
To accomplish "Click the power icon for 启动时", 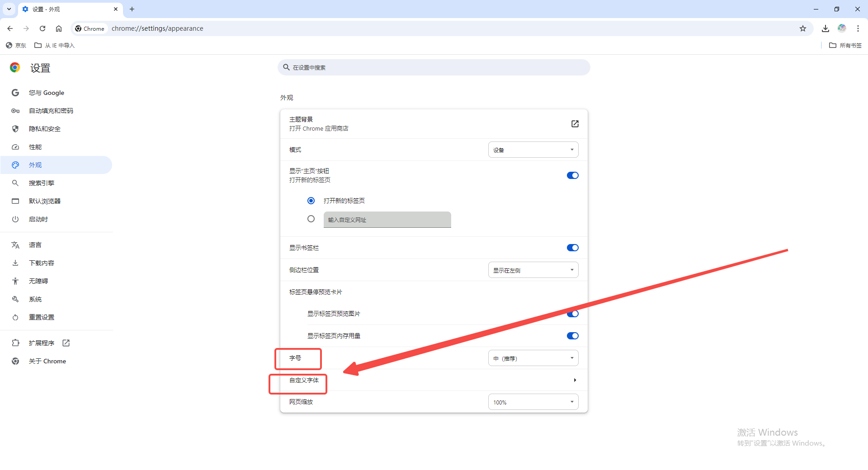I will pos(15,219).
